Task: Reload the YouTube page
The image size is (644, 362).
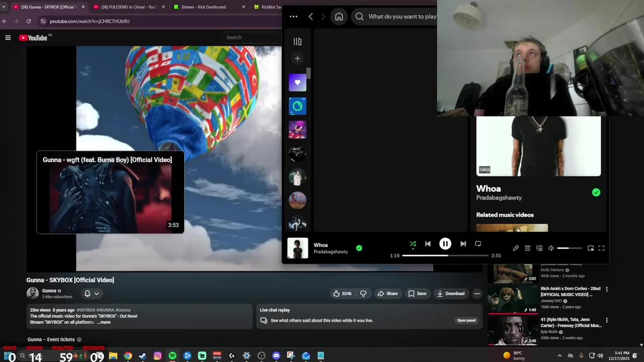Action: 29,21
